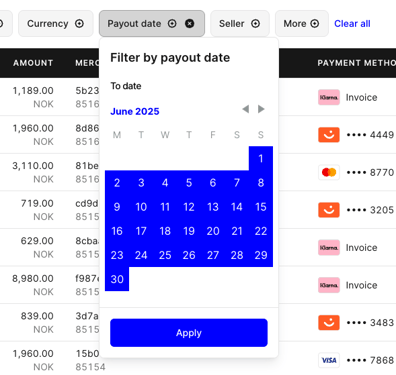Image resolution: width=396 pixels, height=375 pixels.
Task: Click the Visa logo for card 7868
Action: pyautogui.click(x=329, y=360)
